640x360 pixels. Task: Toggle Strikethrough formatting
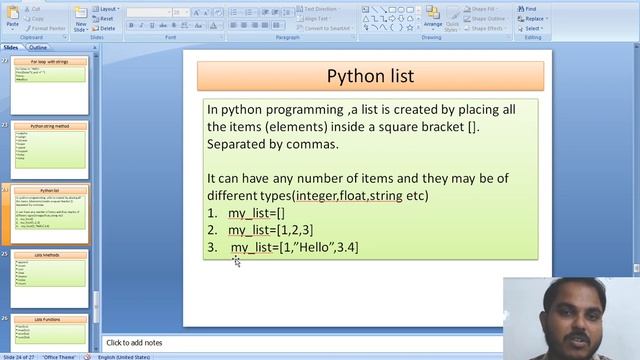[x=163, y=26]
